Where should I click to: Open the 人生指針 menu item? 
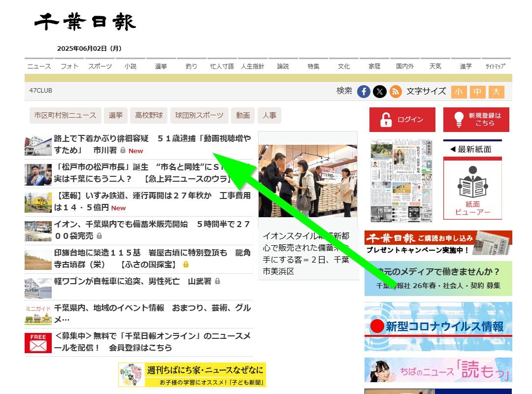[x=252, y=66]
